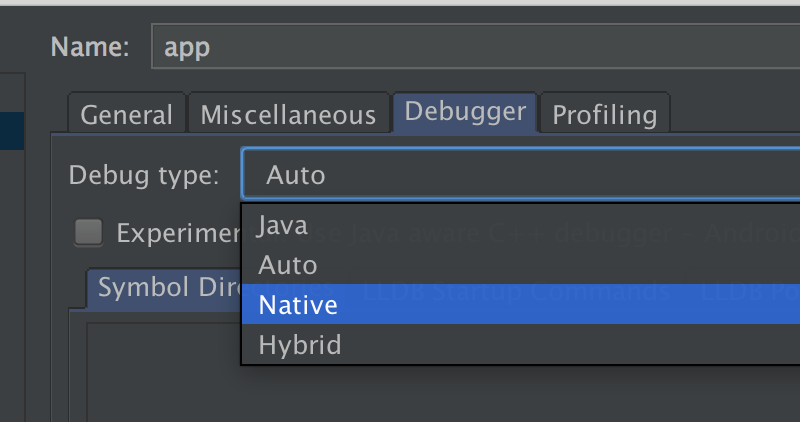Image resolution: width=800 pixels, height=422 pixels.
Task: Collapse the Debug type combo box showing Auto
Action: (x=520, y=175)
